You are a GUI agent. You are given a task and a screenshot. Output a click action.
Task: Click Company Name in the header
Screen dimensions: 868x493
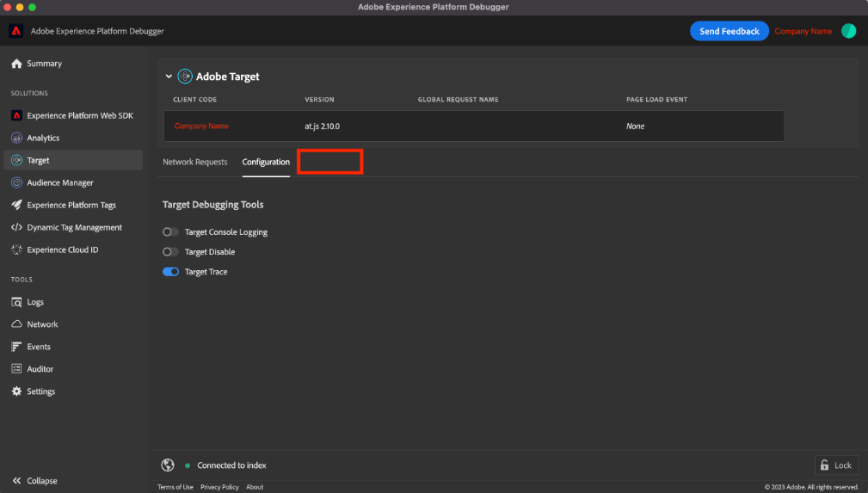(803, 31)
